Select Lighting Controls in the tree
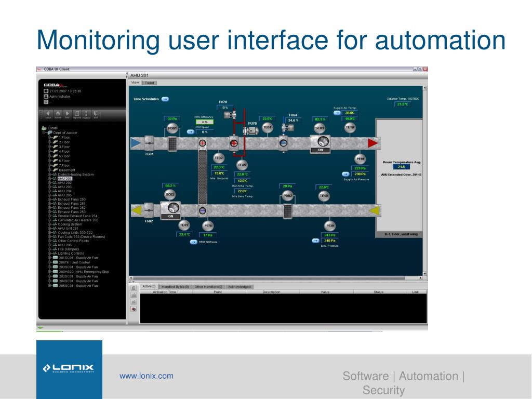532x399 pixels. click(x=71, y=253)
